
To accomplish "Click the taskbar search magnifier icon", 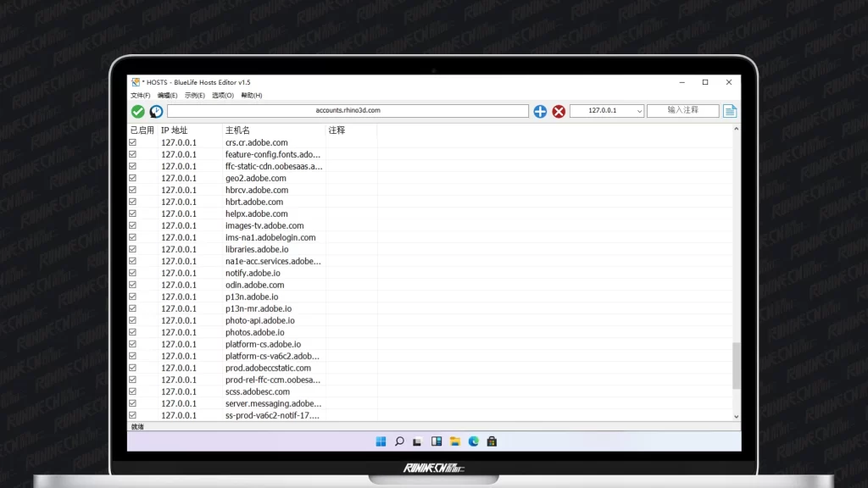I will coord(399,441).
